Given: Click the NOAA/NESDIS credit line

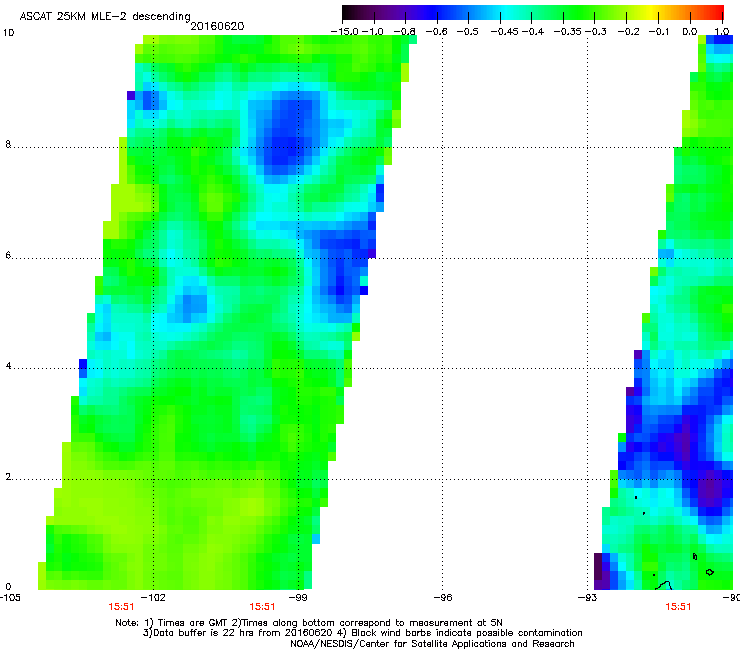Looking at the screenshot, I should pos(432,644).
